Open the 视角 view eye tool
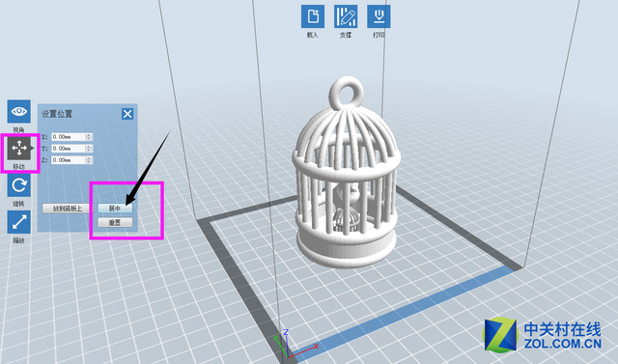Image resolution: width=618 pixels, height=364 pixels. point(19,111)
